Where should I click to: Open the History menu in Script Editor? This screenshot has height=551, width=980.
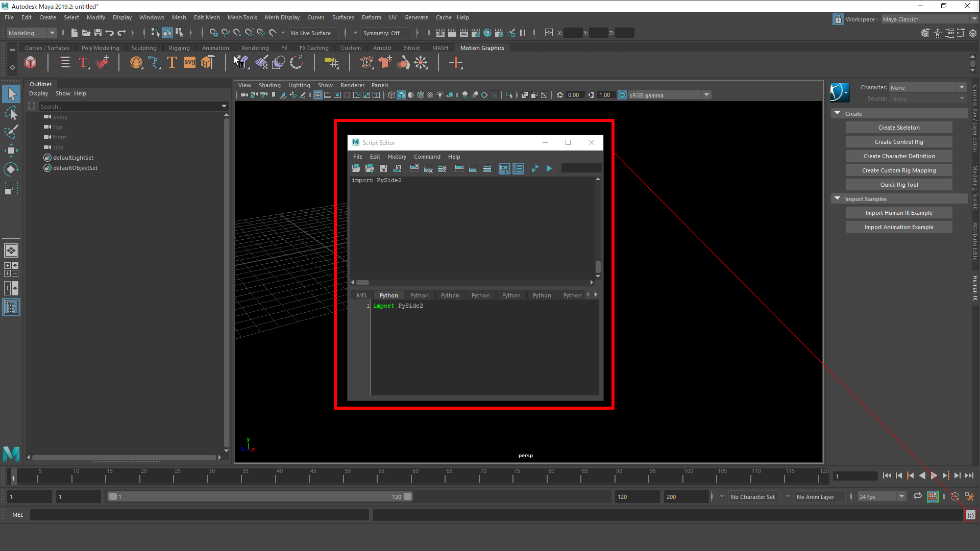[x=397, y=157]
